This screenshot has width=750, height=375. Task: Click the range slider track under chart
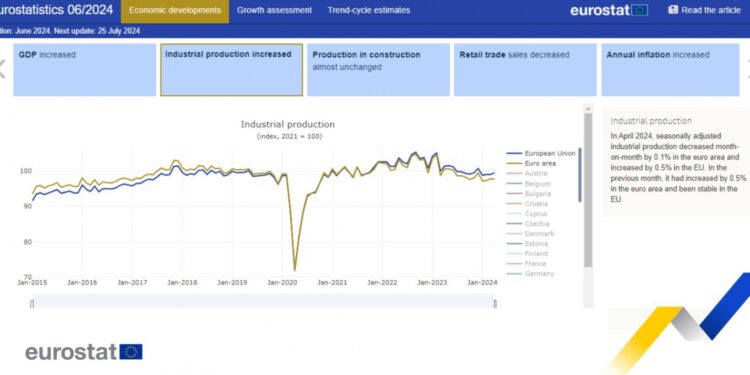click(x=264, y=301)
